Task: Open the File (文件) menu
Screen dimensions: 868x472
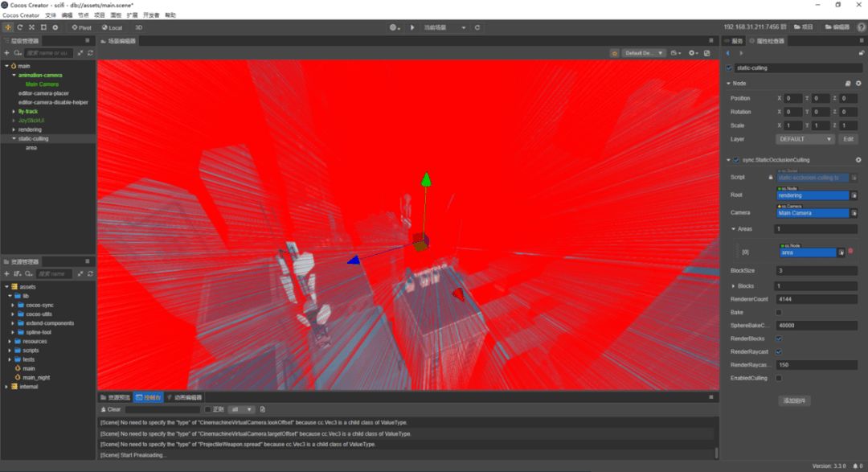Action: tap(51, 15)
